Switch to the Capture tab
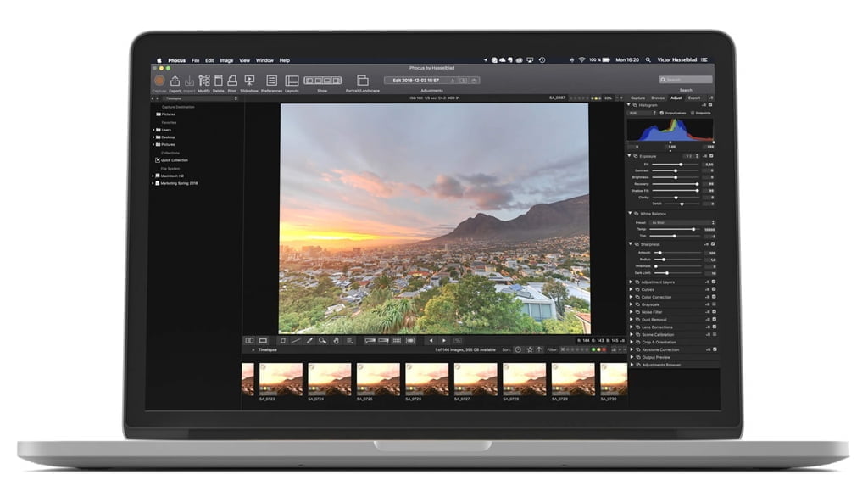Screen dimensions: 868x497 637,98
